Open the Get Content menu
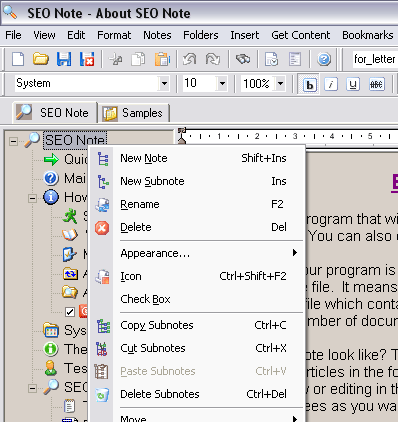This screenshot has width=398, height=422. (301, 35)
